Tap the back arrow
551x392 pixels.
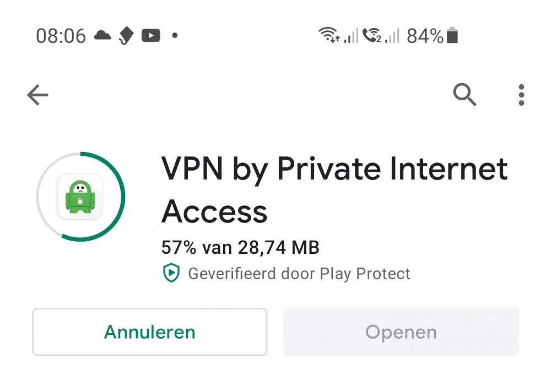37,95
